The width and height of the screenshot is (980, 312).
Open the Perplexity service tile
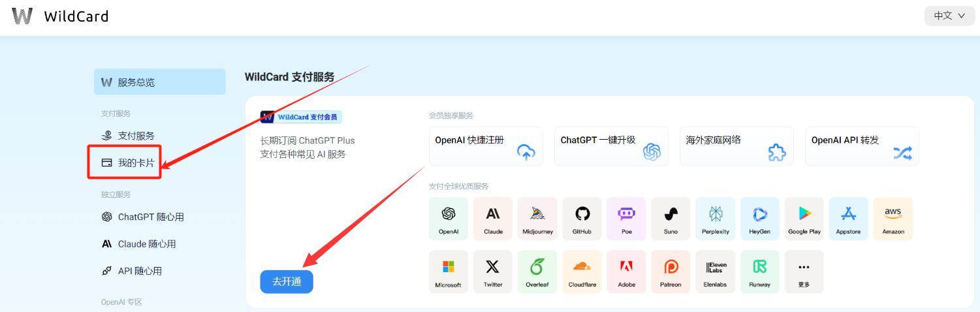(x=715, y=219)
